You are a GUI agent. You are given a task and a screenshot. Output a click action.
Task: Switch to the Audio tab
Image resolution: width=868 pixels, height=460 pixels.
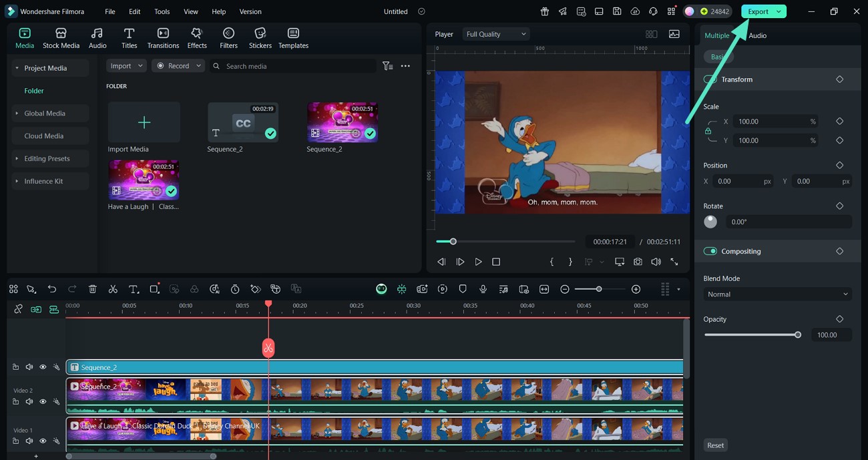pos(757,35)
